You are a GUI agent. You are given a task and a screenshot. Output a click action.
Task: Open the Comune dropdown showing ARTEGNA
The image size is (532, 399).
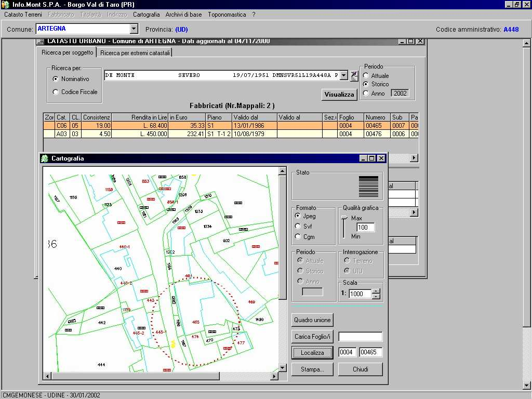coord(134,29)
